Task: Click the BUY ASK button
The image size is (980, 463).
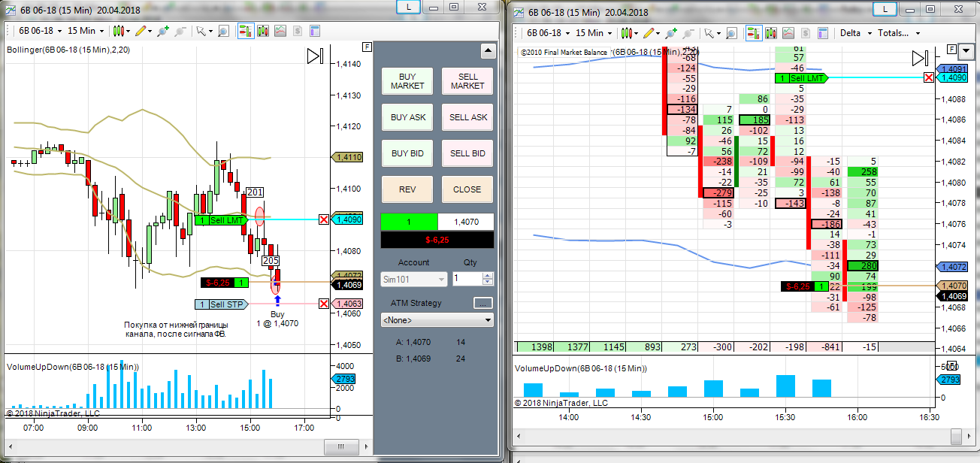Action: [407, 117]
